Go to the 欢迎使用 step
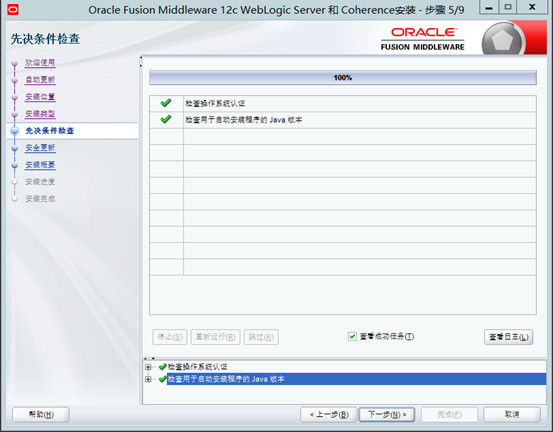 point(40,63)
